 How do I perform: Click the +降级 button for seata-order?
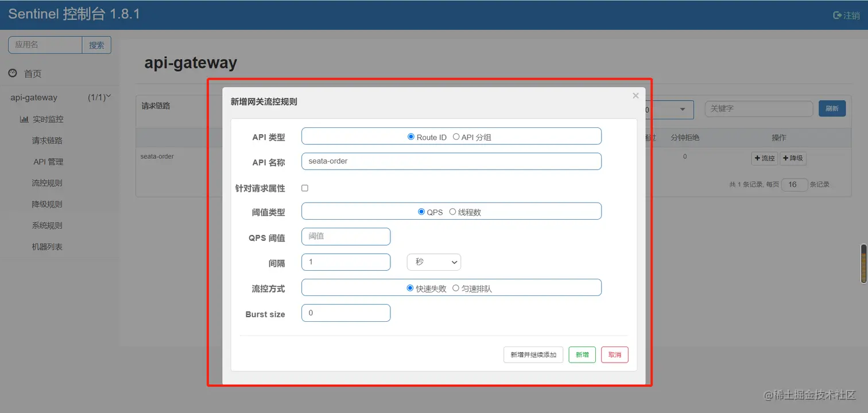793,158
